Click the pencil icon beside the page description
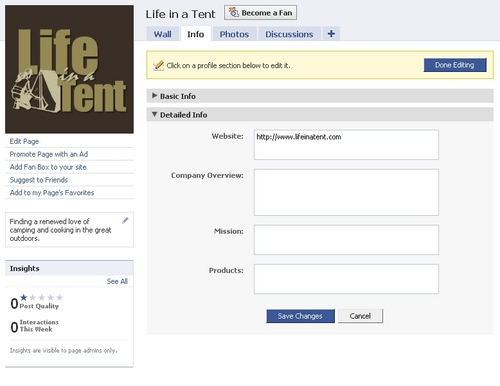The height and width of the screenshot is (386, 500). coord(125,220)
